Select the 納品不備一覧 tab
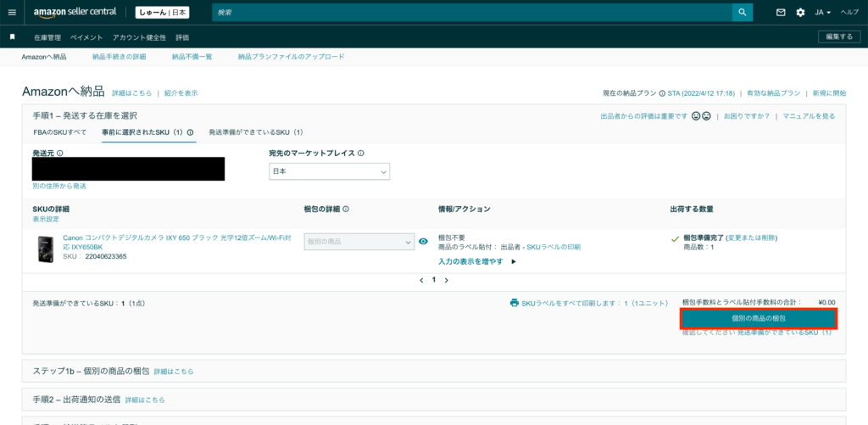The height and width of the screenshot is (425, 868). 192,57
